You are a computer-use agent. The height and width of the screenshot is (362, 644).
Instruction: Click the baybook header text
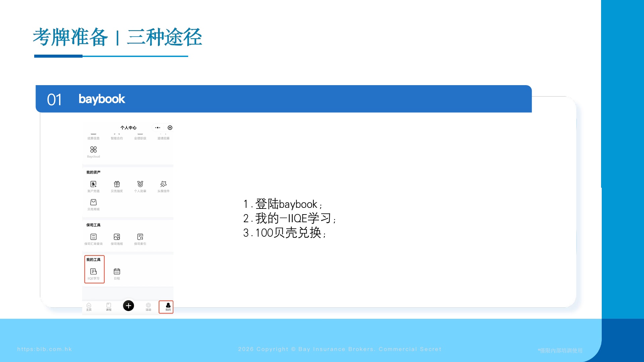click(x=102, y=99)
